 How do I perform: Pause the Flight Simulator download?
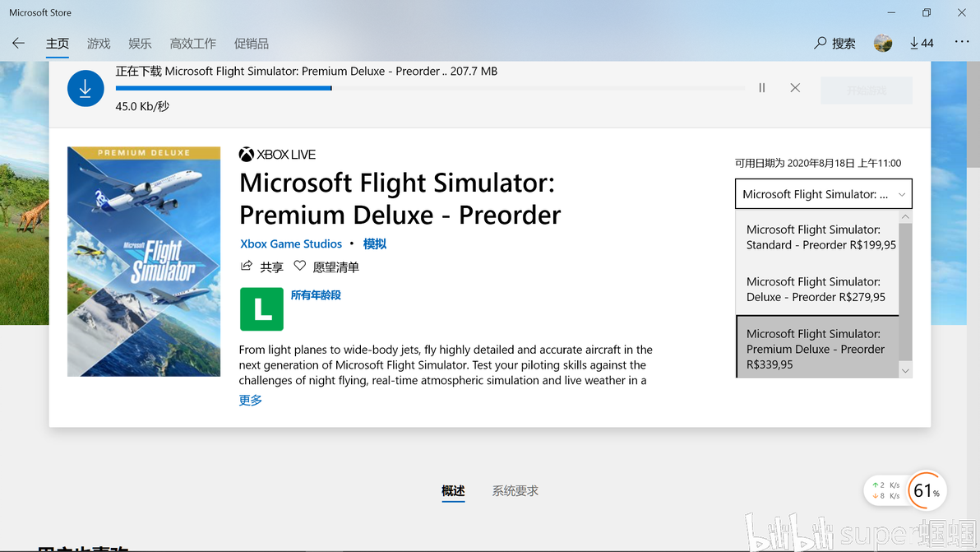coord(762,87)
